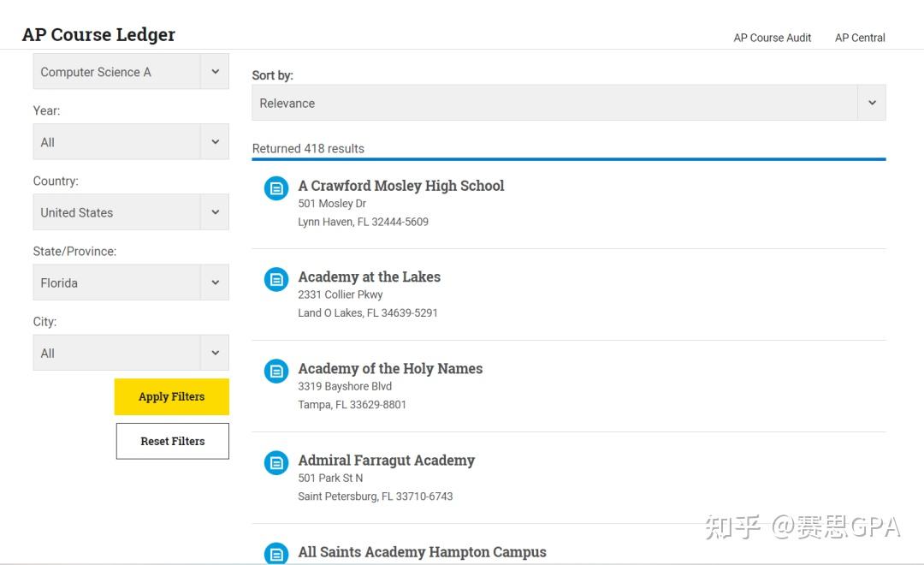This screenshot has width=924, height=565.
Task: Open the AP Central link
Action: 860,38
